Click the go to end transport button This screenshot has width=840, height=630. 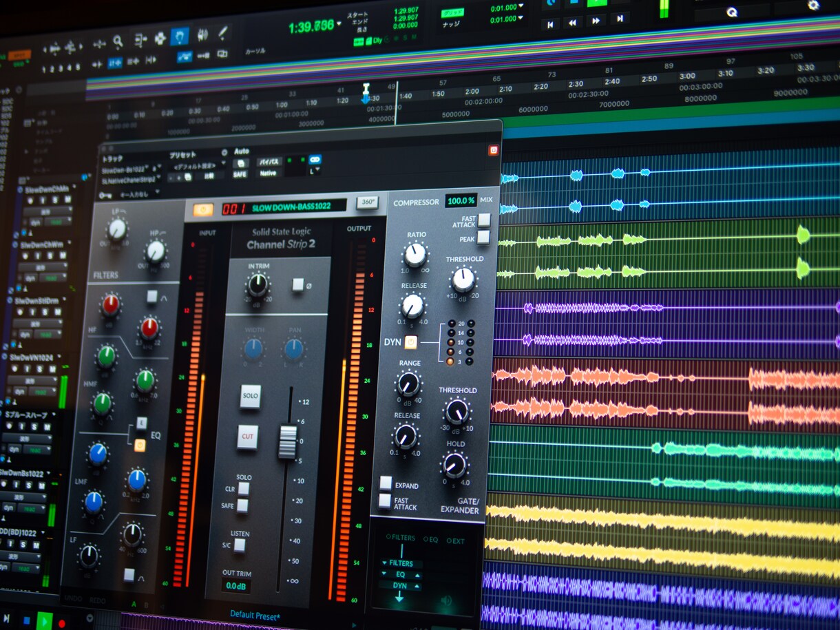click(x=619, y=20)
